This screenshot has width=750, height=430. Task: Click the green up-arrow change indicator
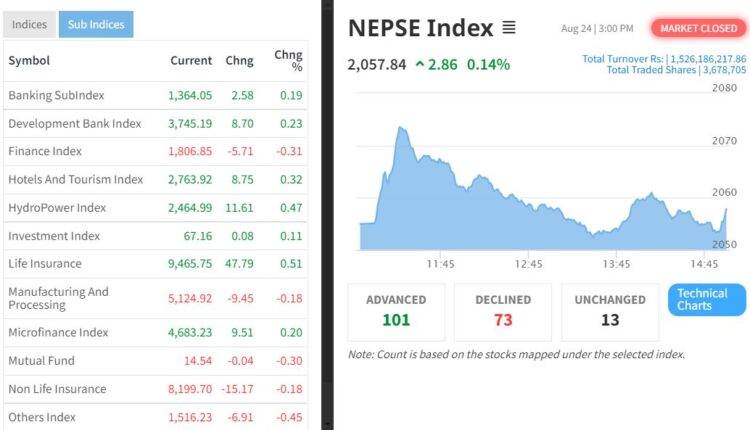pyautogui.click(x=421, y=65)
